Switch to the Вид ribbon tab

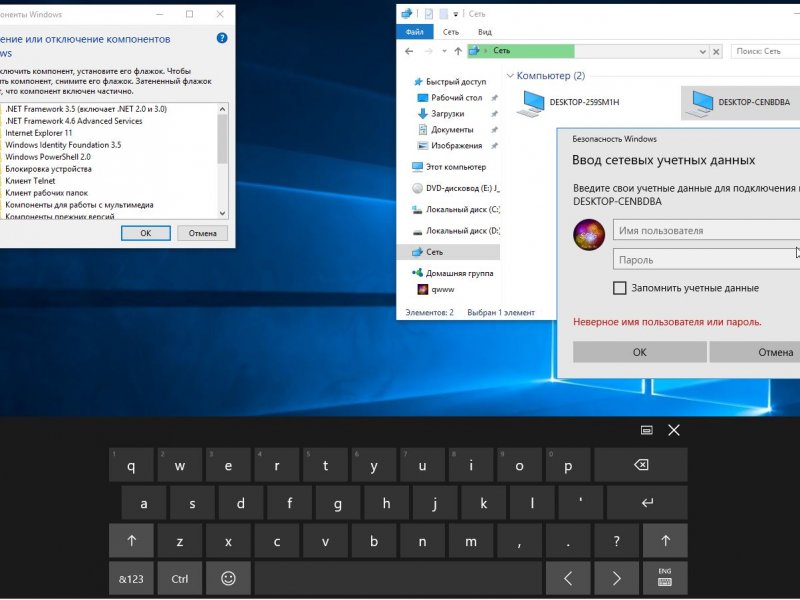(x=485, y=32)
